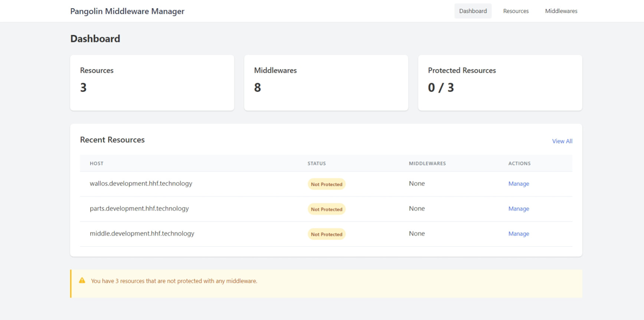Viewport: 644px width, 320px height.
Task: Go to the Resources nav tab
Action: [516, 11]
